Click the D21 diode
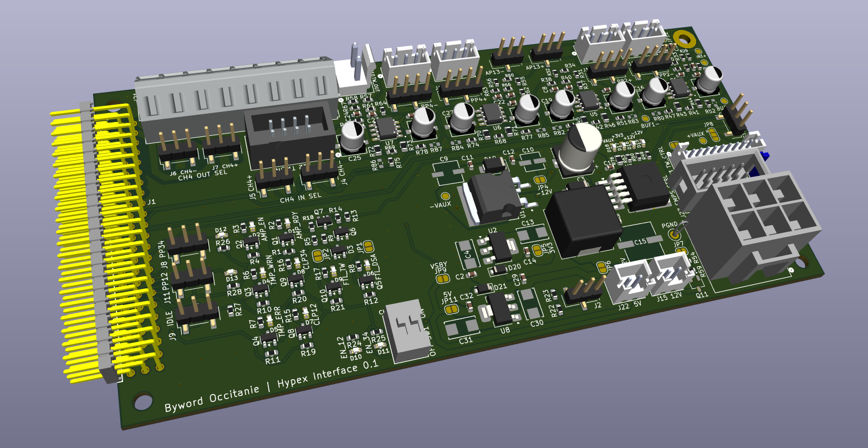 (x=484, y=288)
